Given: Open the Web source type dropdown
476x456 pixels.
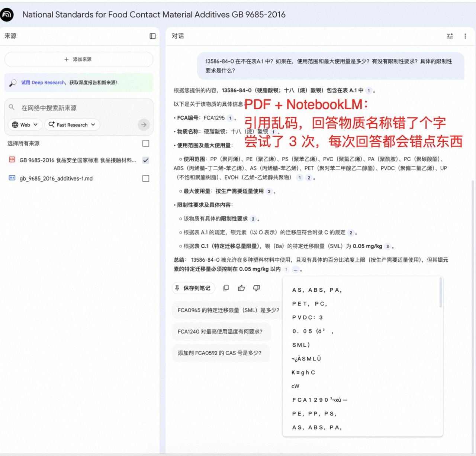Looking at the screenshot, I should click(x=25, y=124).
